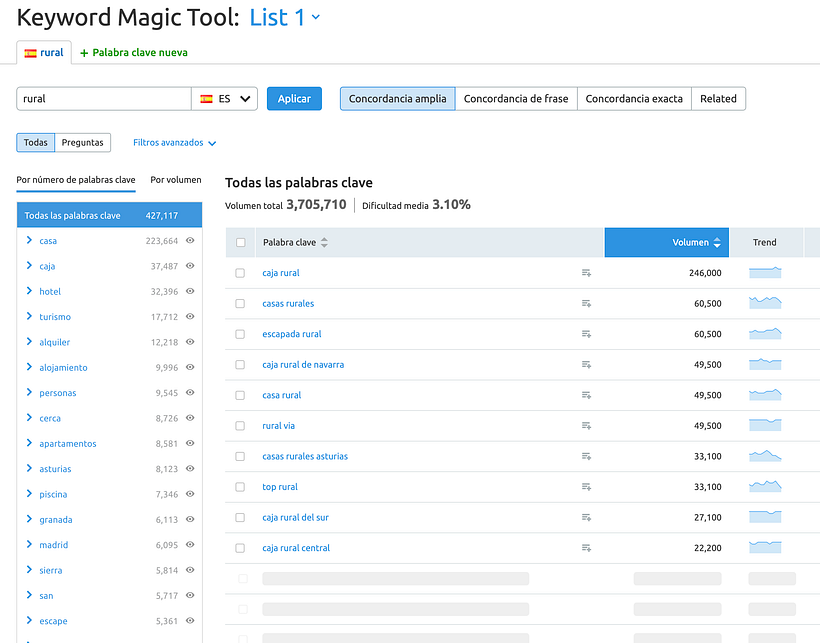Viewport: 820px width, 643px height.
Task: Check the select-all header checkbox
Action: [241, 243]
